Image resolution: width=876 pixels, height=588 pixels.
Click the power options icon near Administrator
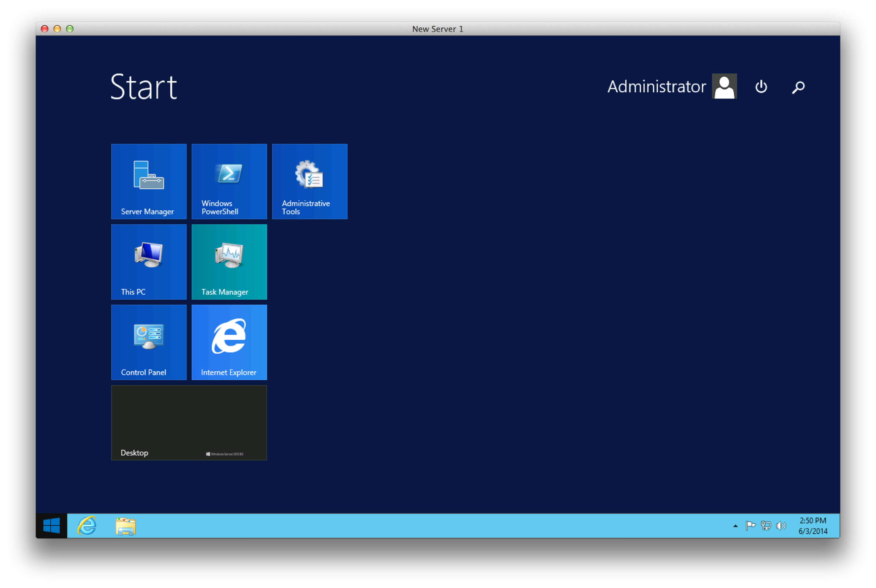[761, 86]
